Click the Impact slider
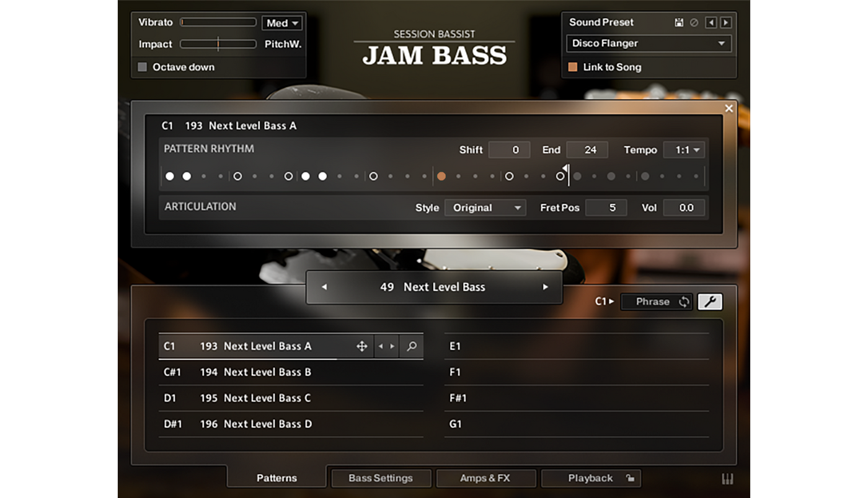868x498 pixels. (218, 44)
